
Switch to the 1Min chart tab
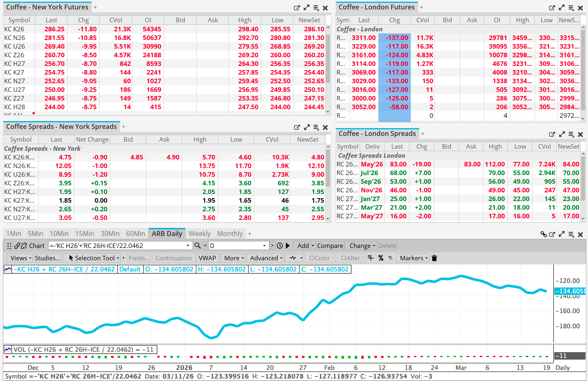coord(14,234)
